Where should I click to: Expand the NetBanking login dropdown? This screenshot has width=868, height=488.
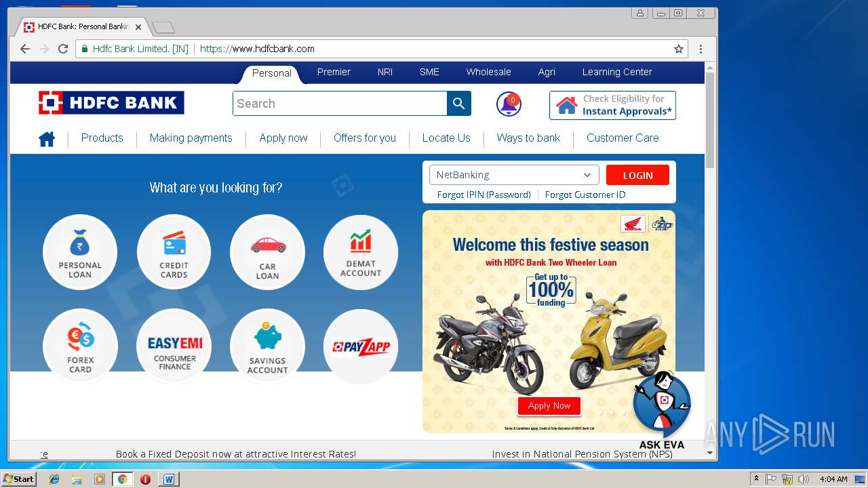(514, 175)
